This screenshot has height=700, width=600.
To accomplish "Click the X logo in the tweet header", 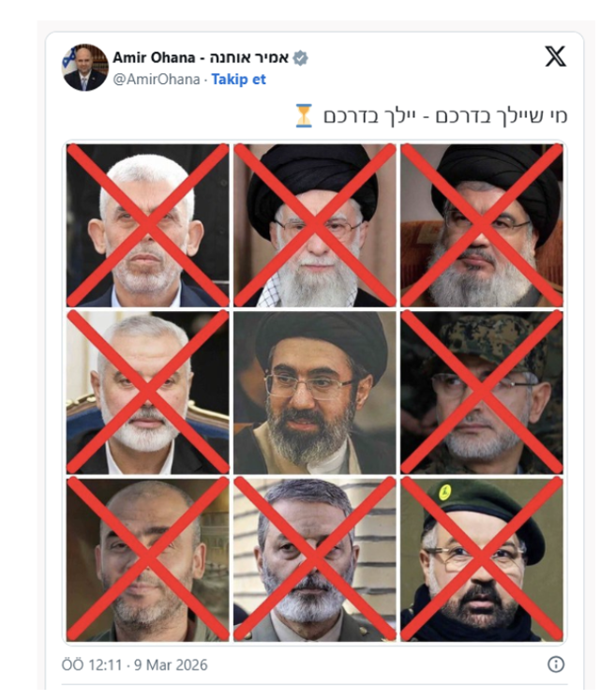I will coord(555,56).
